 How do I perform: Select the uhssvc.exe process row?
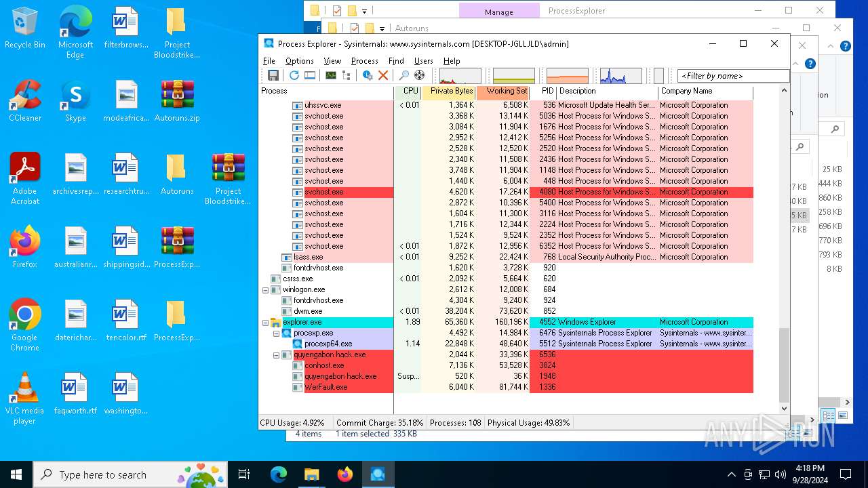(x=507, y=105)
